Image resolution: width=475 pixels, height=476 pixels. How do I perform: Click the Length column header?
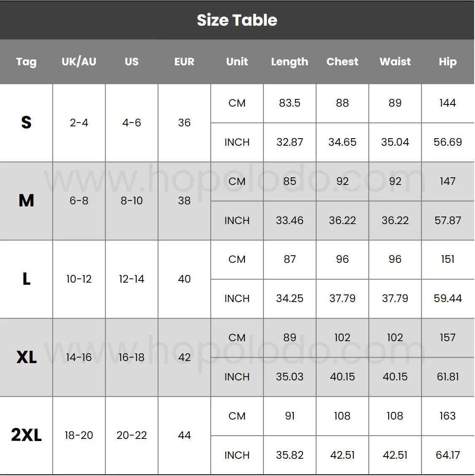pyautogui.click(x=290, y=62)
